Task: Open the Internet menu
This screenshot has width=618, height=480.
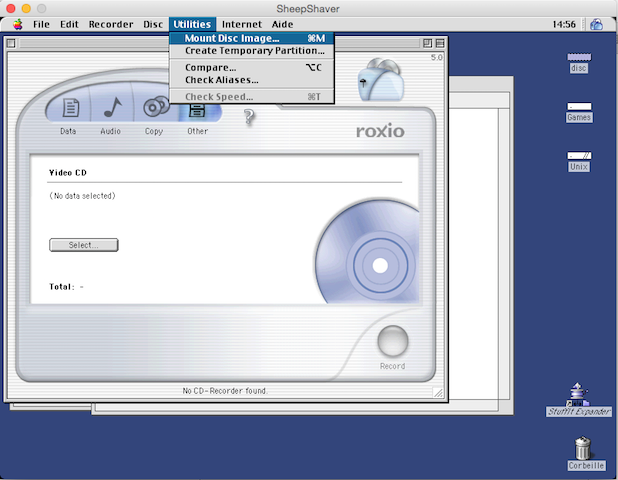Action: [242, 24]
